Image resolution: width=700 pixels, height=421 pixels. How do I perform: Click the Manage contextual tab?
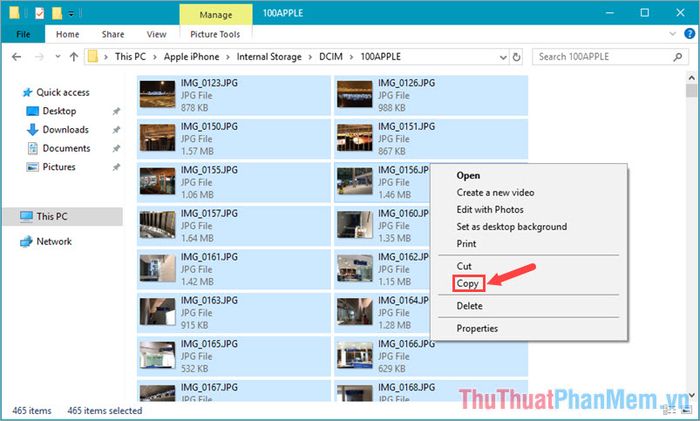(216, 15)
